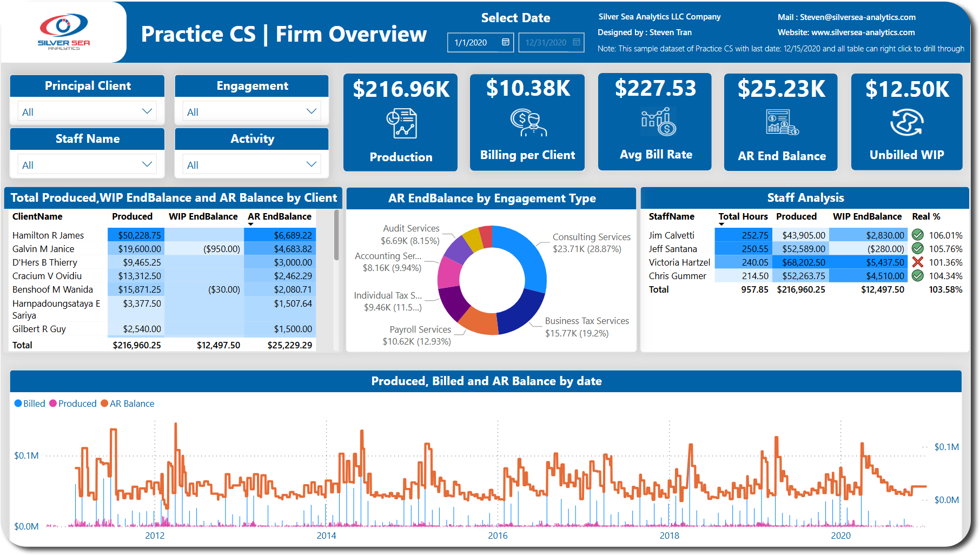The image size is (980, 555).
Task: Click green check icon in Chris Gummer row
Action: pyautogui.click(x=918, y=275)
